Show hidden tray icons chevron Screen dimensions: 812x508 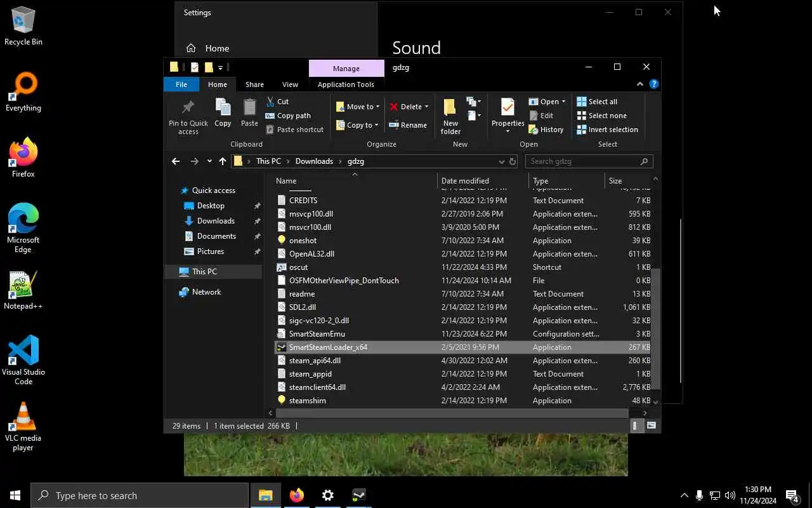coord(684,495)
